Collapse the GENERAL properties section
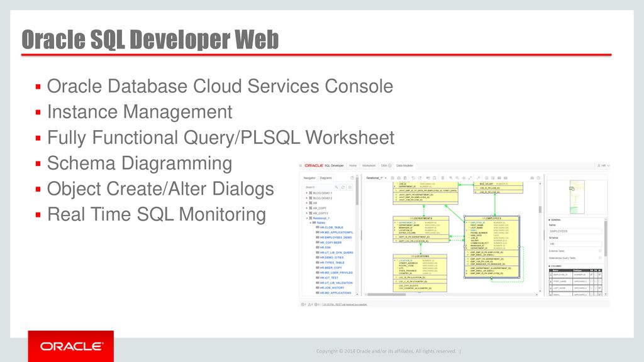The width and height of the screenshot is (644, 362). coord(550,220)
